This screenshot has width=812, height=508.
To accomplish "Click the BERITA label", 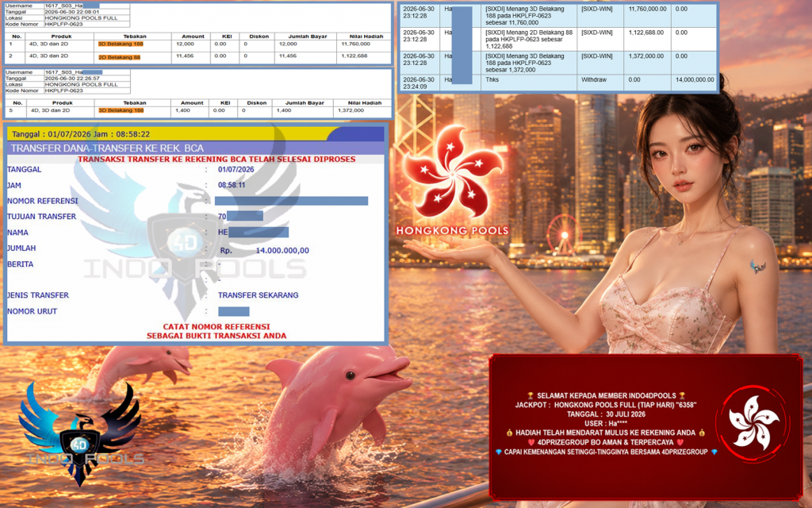I will pos(20,264).
